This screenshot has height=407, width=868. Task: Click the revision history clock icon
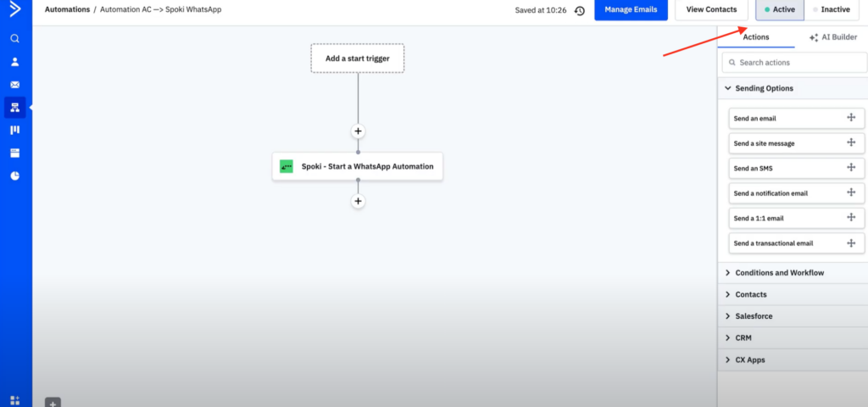(x=579, y=10)
